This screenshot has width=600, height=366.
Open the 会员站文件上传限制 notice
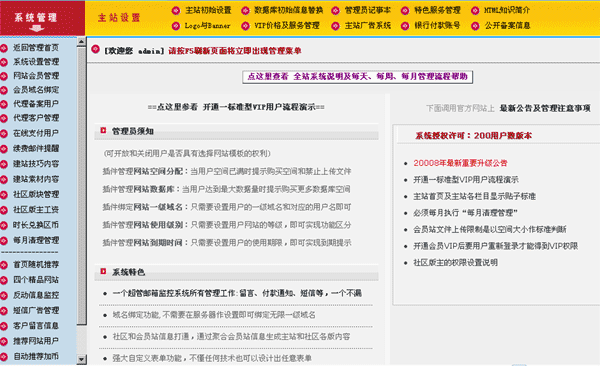(x=490, y=229)
